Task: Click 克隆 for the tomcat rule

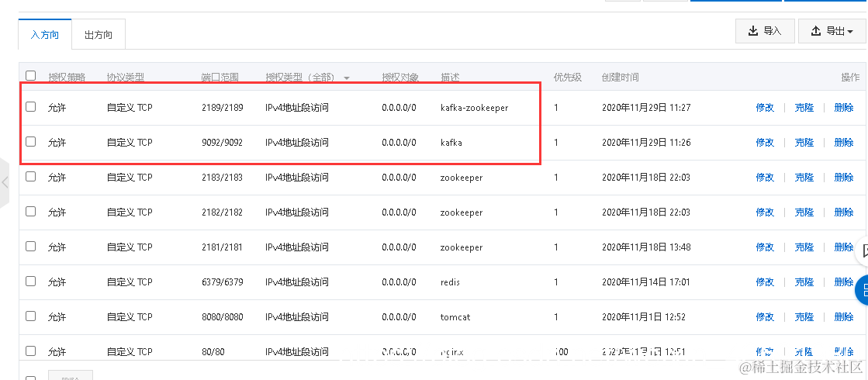Action: (804, 317)
